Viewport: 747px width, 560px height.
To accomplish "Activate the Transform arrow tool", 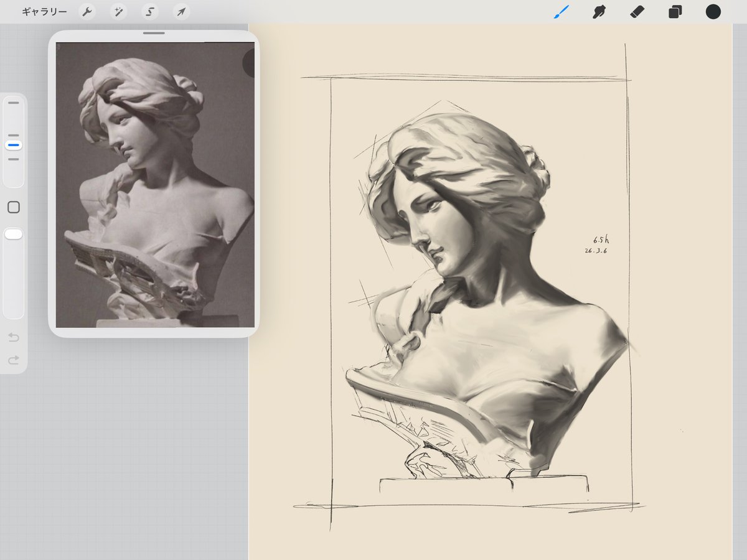I will click(x=181, y=12).
